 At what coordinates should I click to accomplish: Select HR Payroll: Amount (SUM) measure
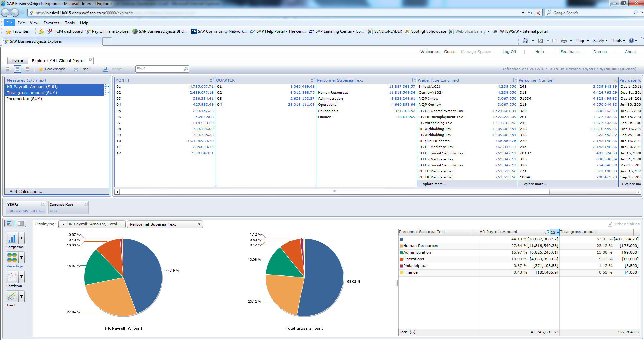click(x=54, y=87)
